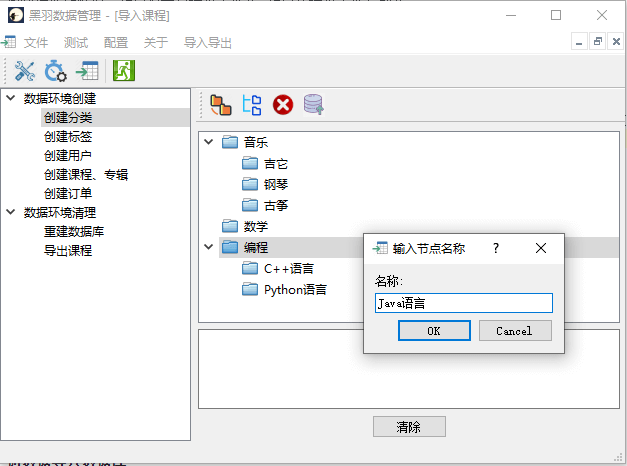Select 创建标签 in the left tree

pyautogui.click(x=68, y=137)
